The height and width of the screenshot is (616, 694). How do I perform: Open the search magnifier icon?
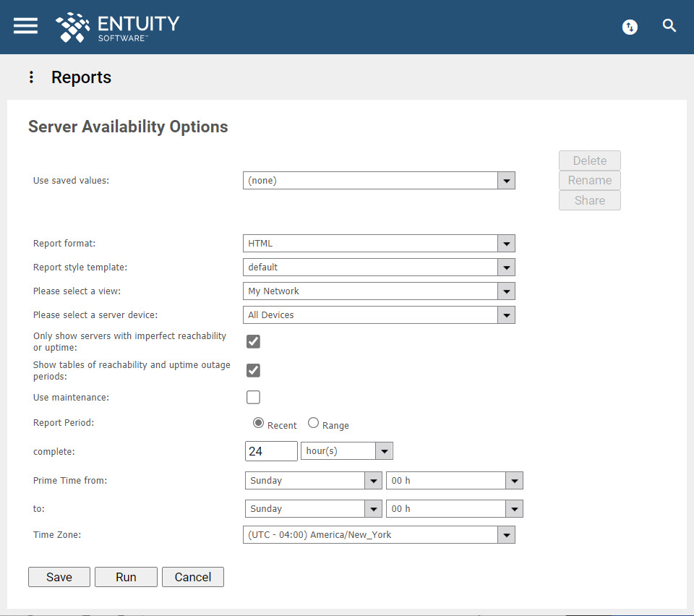(669, 26)
